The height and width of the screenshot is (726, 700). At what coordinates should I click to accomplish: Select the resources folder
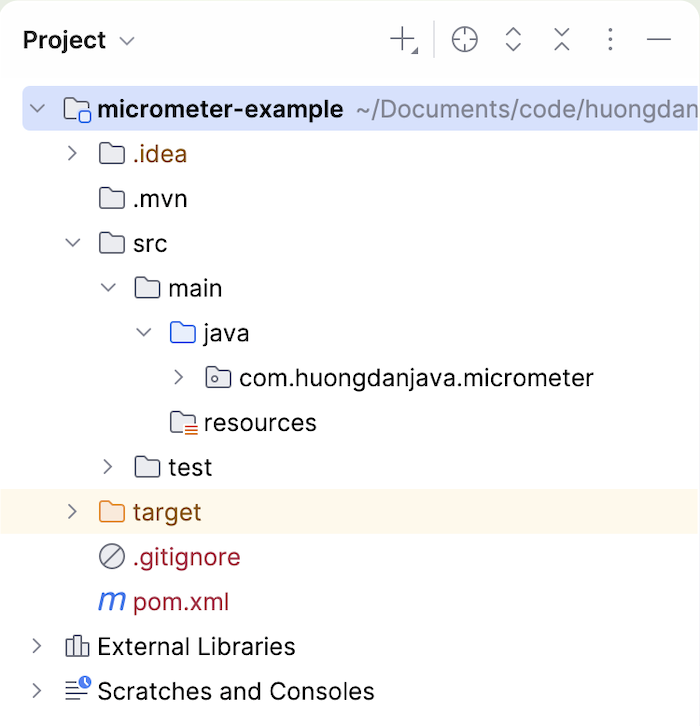pos(259,423)
